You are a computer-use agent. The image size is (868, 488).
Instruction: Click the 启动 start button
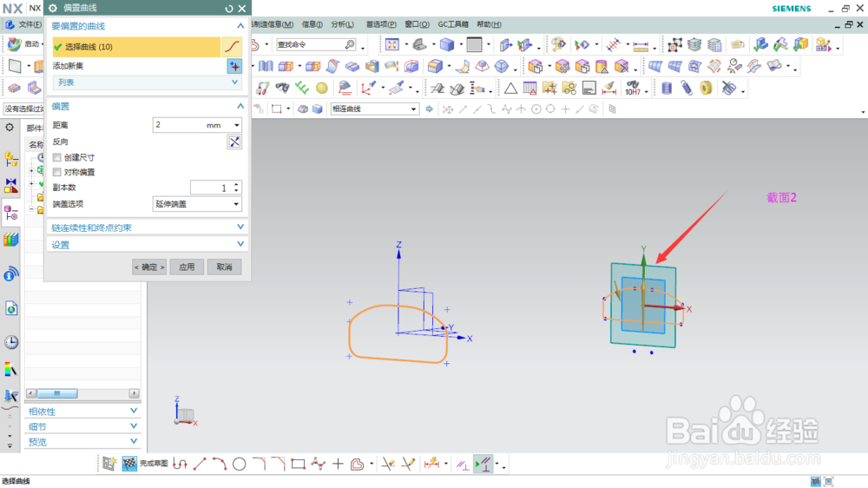click(x=25, y=43)
